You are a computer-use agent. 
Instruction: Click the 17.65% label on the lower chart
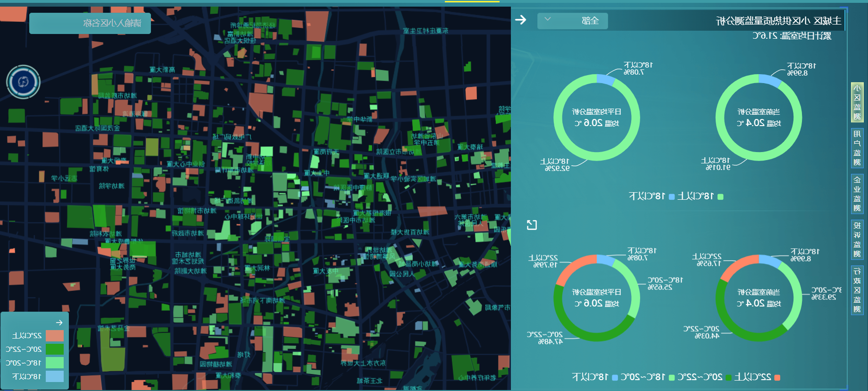709,263
